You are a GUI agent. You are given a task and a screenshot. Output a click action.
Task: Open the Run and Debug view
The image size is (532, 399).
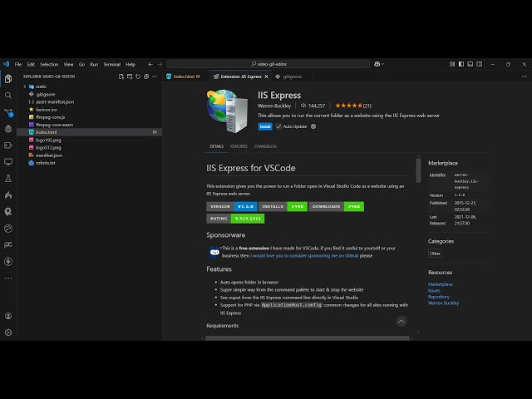click(8, 128)
